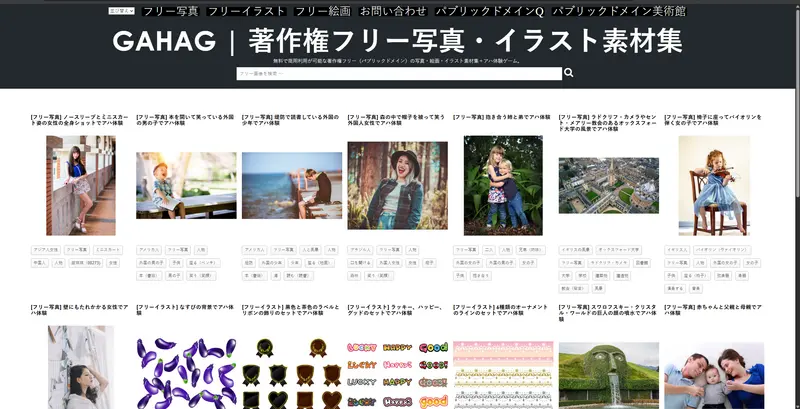The height and width of the screenshot is (409, 800).
Task: Open the 並び替え sort dropdown
Action: (121, 11)
